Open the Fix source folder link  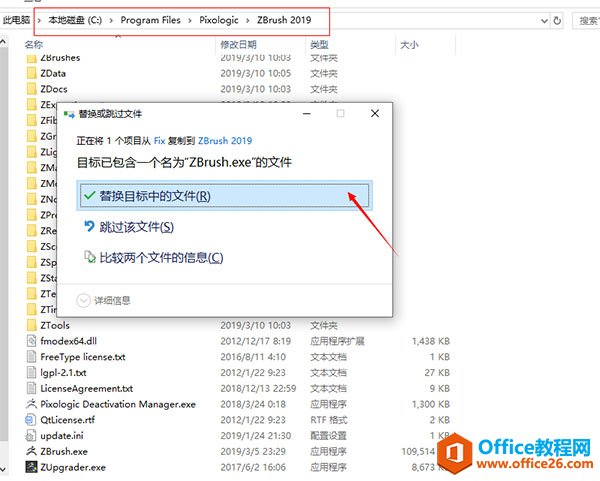[x=159, y=141]
